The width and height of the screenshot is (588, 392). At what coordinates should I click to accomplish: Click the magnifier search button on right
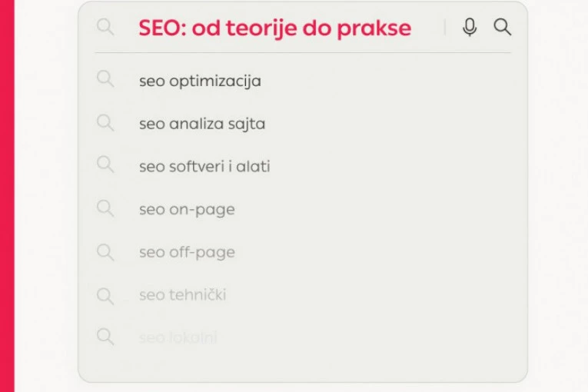click(x=503, y=28)
